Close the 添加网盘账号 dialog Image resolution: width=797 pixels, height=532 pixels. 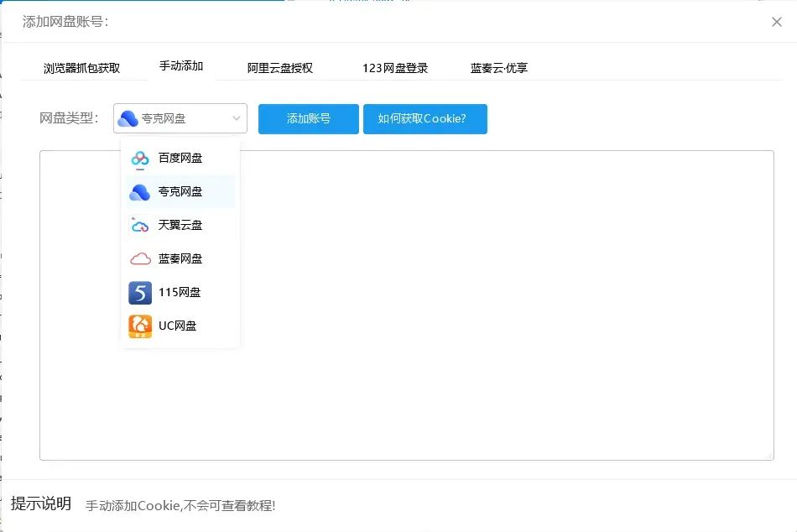click(x=776, y=22)
